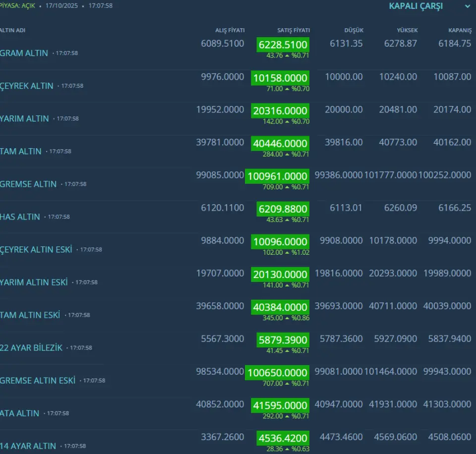Select the HAS ALTIN entry

[x=20, y=217]
